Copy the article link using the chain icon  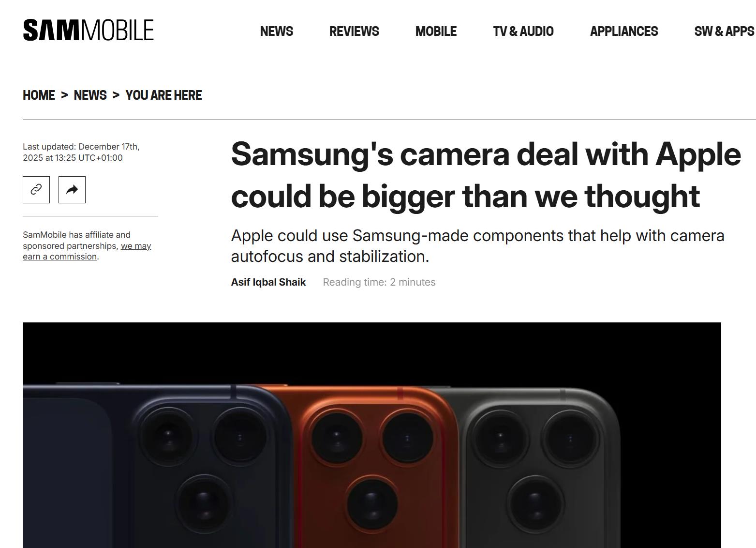point(36,190)
